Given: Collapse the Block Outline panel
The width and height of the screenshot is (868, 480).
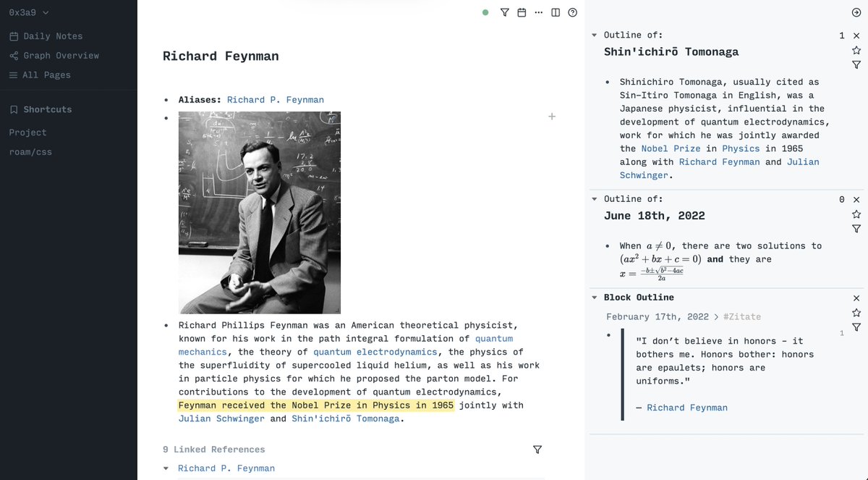Looking at the screenshot, I should [594, 297].
